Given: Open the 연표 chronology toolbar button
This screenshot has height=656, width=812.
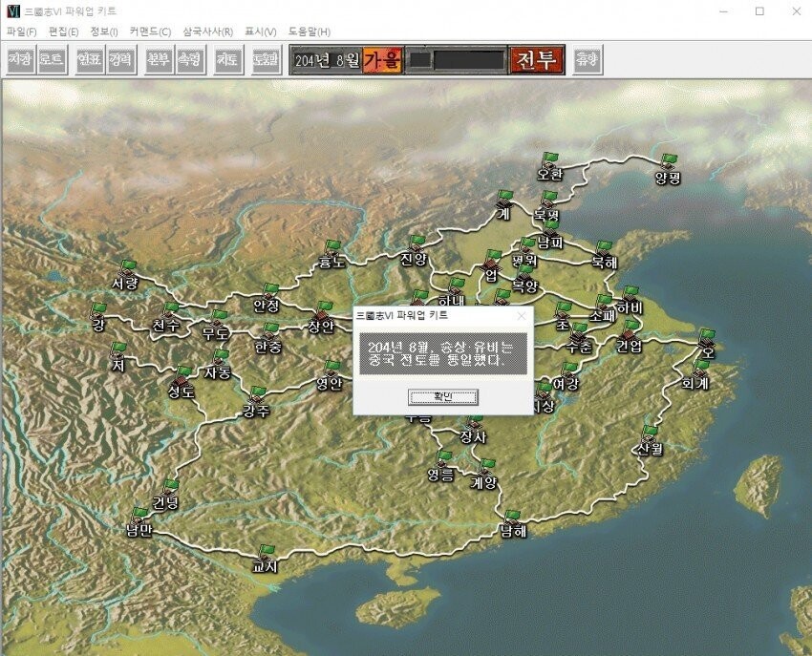Looking at the screenshot, I should point(89,60).
